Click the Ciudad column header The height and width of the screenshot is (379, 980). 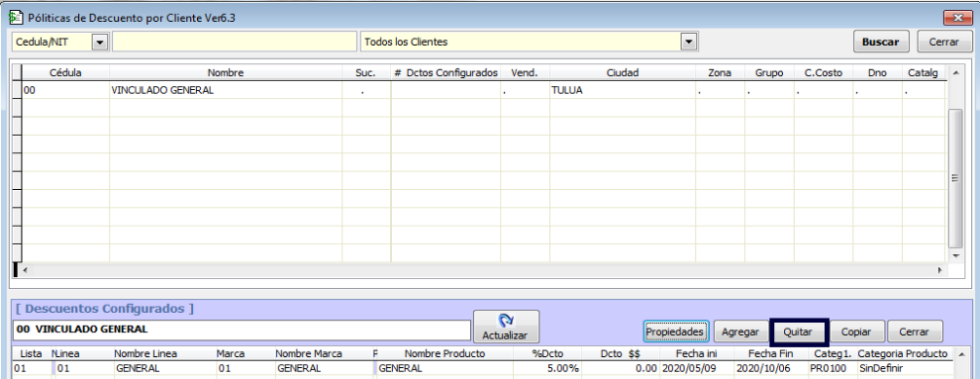coord(623,73)
